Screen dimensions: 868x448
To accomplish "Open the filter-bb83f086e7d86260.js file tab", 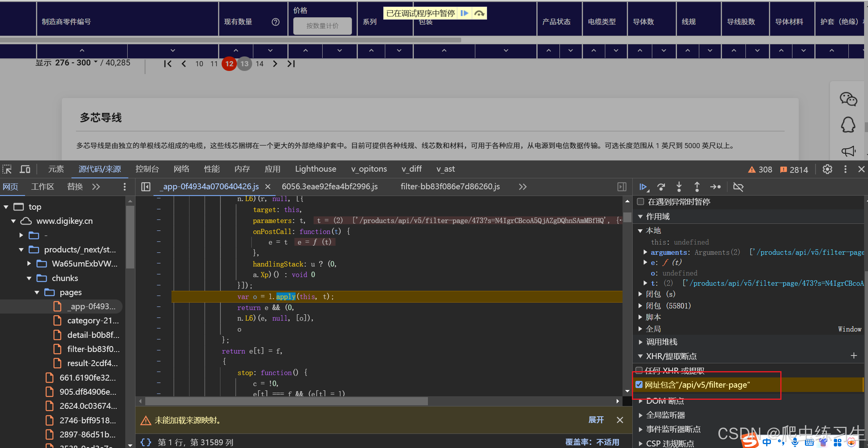I will 450,187.
